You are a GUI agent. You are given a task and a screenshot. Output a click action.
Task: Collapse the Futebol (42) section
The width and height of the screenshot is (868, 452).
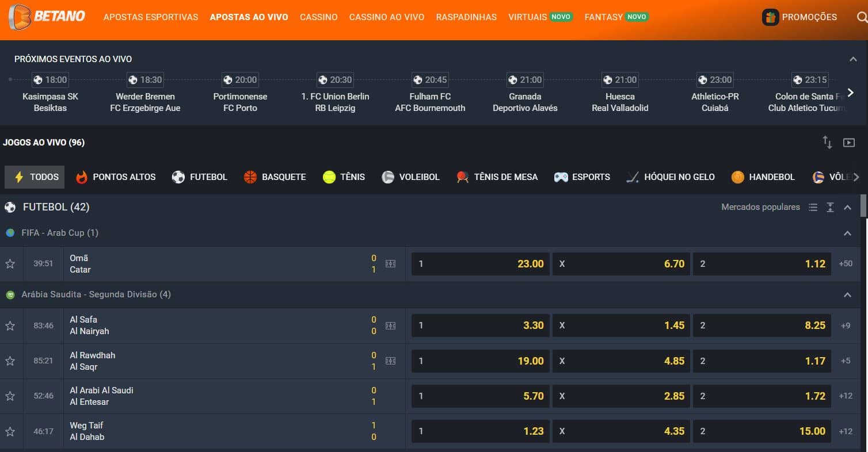click(x=847, y=208)
